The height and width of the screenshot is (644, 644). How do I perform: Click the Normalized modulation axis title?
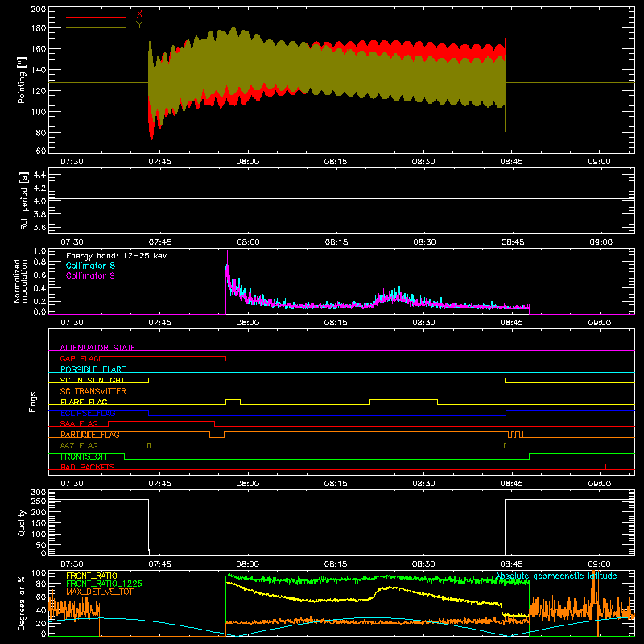(21, 281)
